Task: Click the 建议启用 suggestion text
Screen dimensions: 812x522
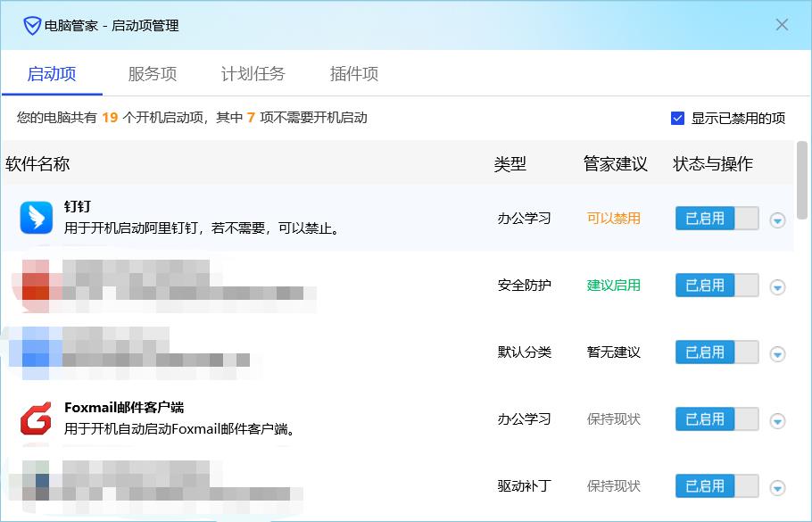Action: click(x=614, y=286)
